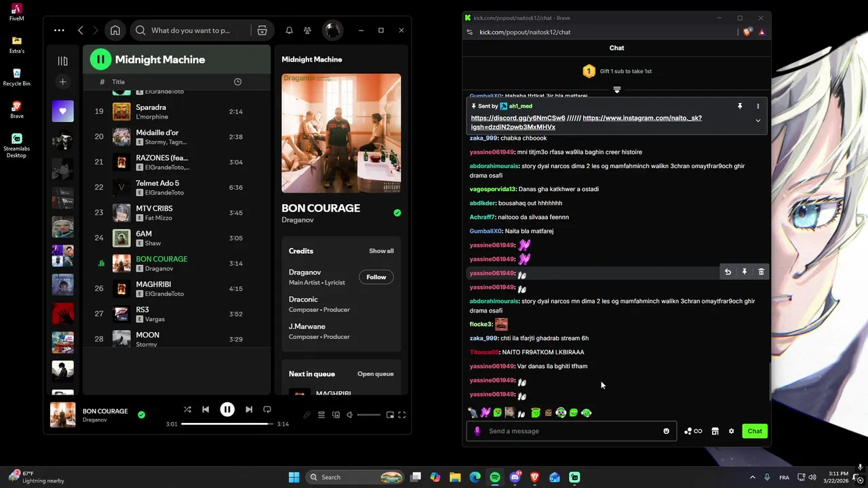Enter full screen in Spotify player
This screenshot has height=488, width=868.
[x=402, y=415]
